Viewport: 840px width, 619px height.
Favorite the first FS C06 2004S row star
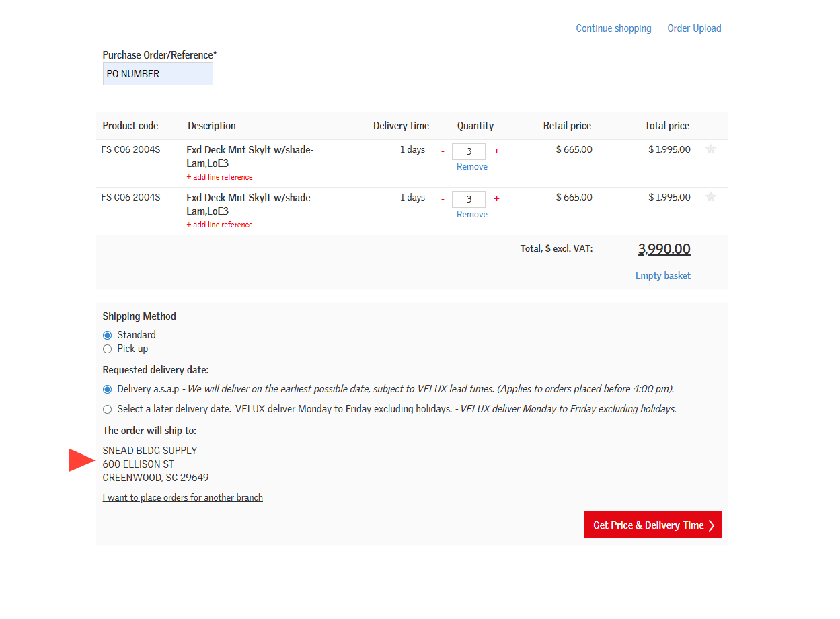coord(710,149)
